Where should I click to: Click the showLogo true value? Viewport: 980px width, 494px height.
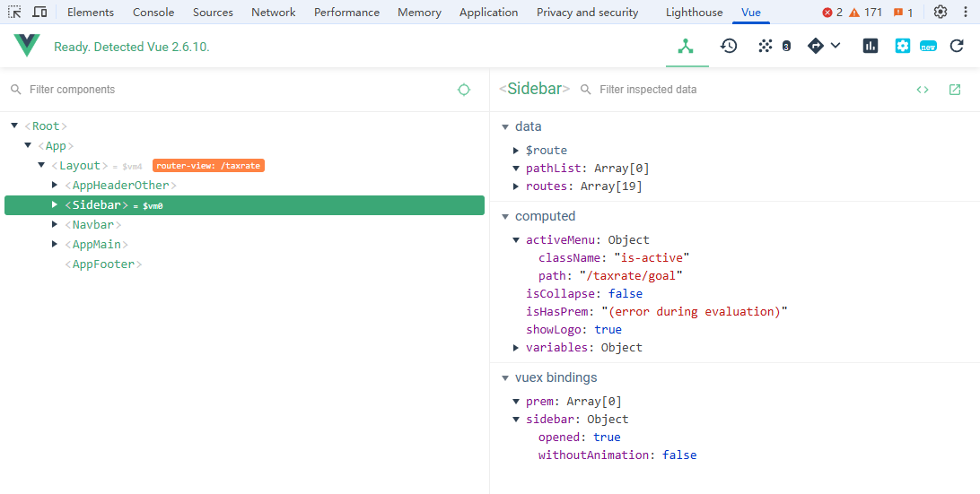pyautogui.click(x=608, y=329)
